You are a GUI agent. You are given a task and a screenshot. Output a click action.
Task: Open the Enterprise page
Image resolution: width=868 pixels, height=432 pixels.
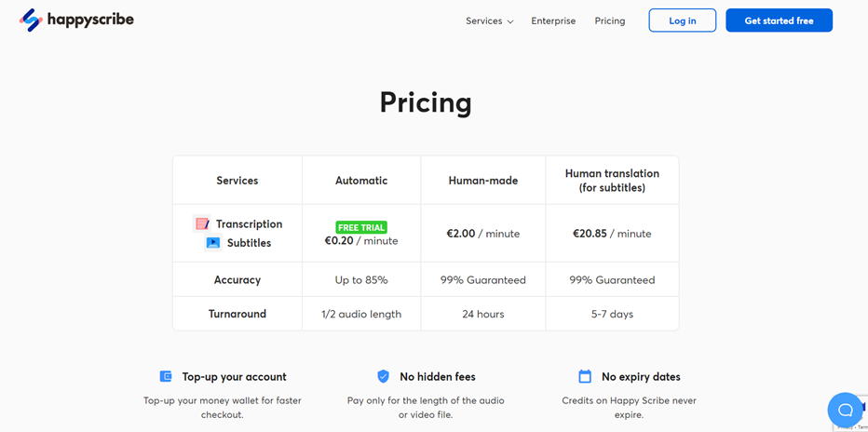553,20
